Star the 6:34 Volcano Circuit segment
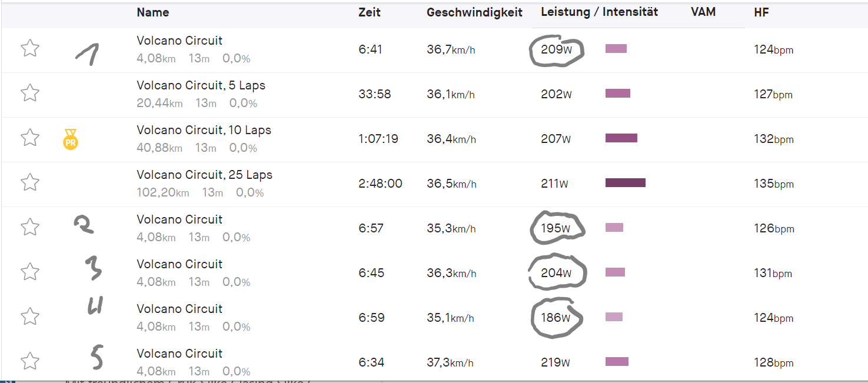The width and height of the screenshot is (868, 383). point(30,361)
